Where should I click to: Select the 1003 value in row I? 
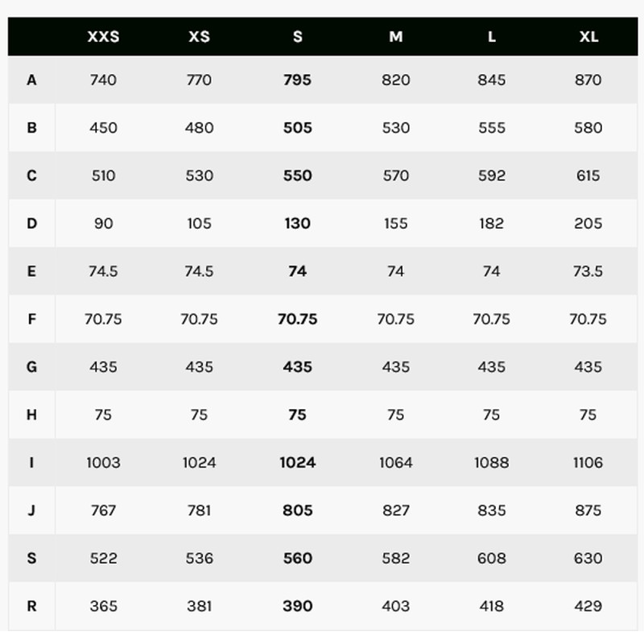click(104, 462)
